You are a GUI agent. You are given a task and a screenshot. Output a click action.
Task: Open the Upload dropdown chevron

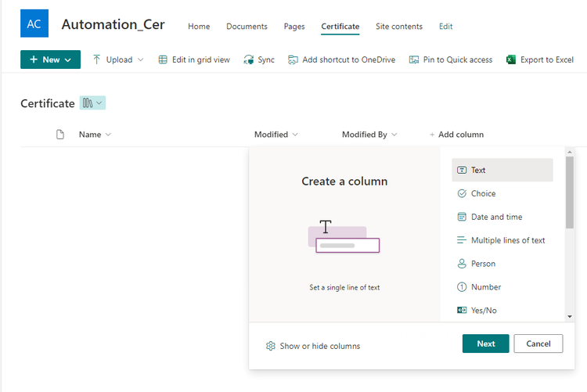coord(141,59)
